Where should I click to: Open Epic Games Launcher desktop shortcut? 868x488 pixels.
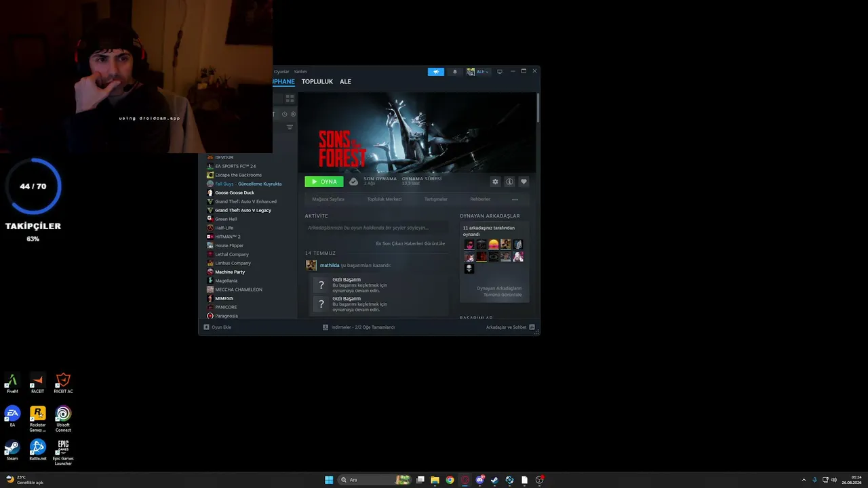(63, 453)
